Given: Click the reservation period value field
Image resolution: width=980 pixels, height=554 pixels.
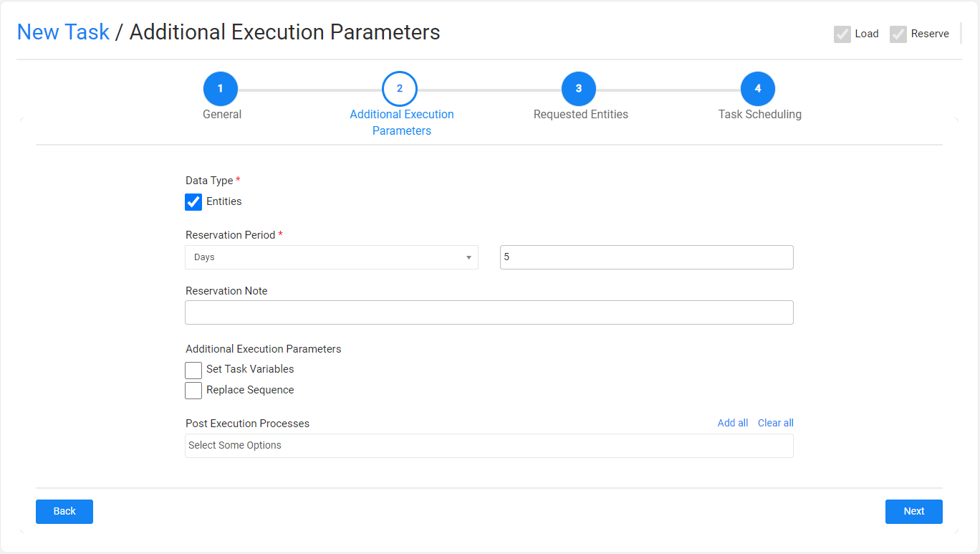Looking at the screenshot, I should 647,257.
